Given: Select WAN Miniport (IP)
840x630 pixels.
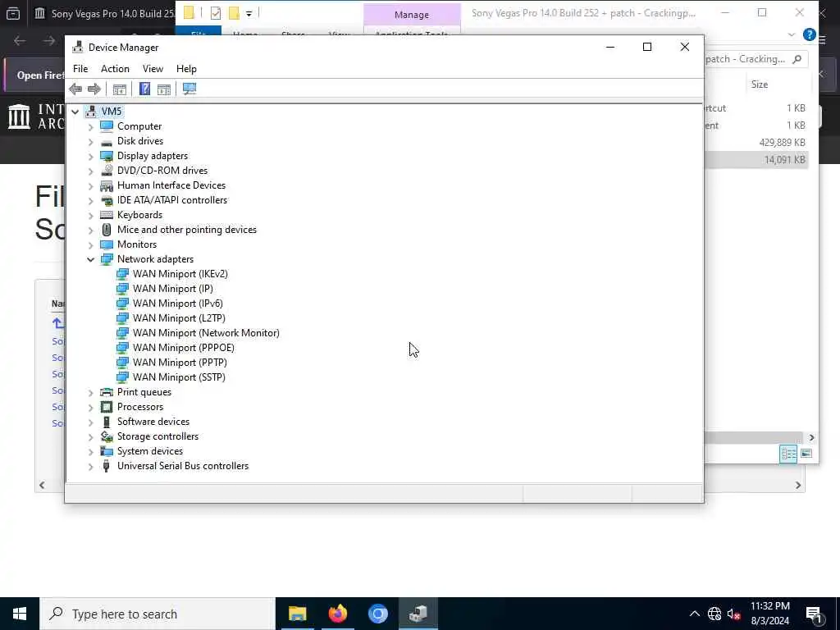Looking at the screenshot, I should tap(172, 289).
